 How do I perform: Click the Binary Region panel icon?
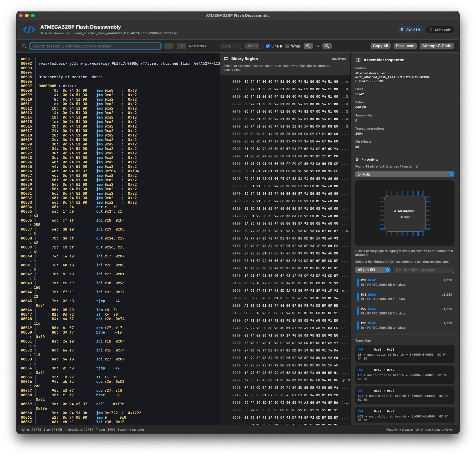point(226,59)
